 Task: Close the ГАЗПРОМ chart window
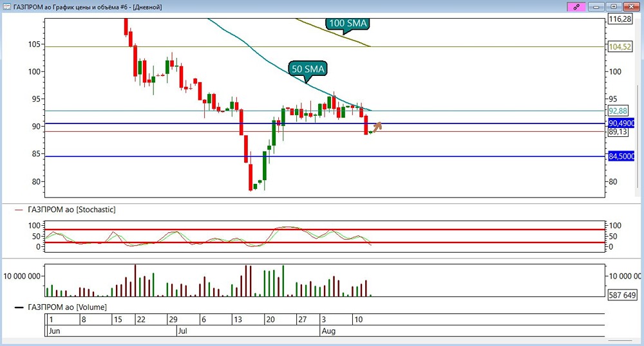click(x=631, y=6)
